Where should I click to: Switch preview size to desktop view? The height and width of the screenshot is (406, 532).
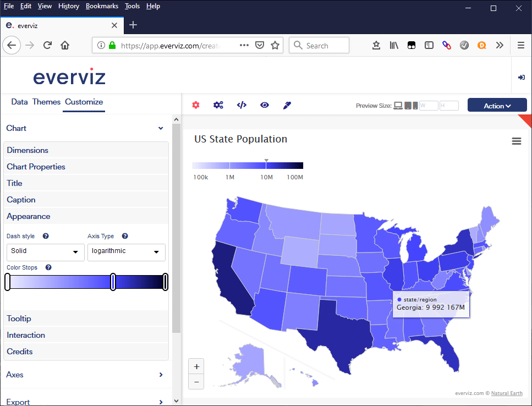click(397, 105)
